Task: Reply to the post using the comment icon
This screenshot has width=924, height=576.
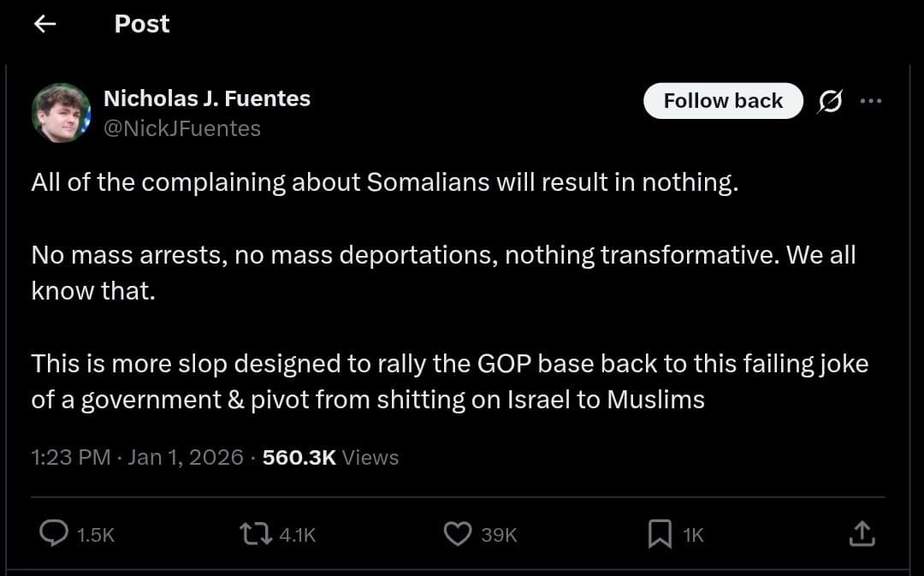Action: (53, 534)
